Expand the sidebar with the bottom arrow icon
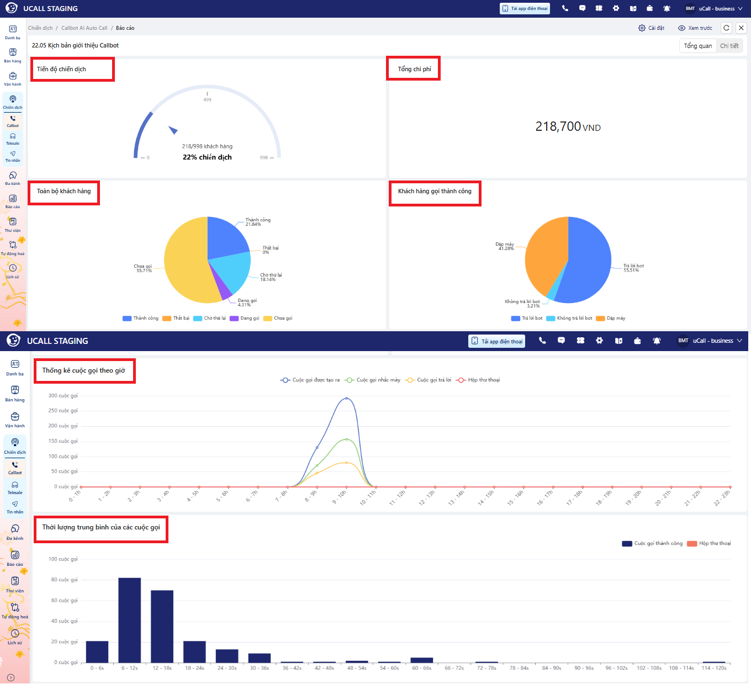The image size is (751, 700). pyautogui.click(x=10, y=677)
